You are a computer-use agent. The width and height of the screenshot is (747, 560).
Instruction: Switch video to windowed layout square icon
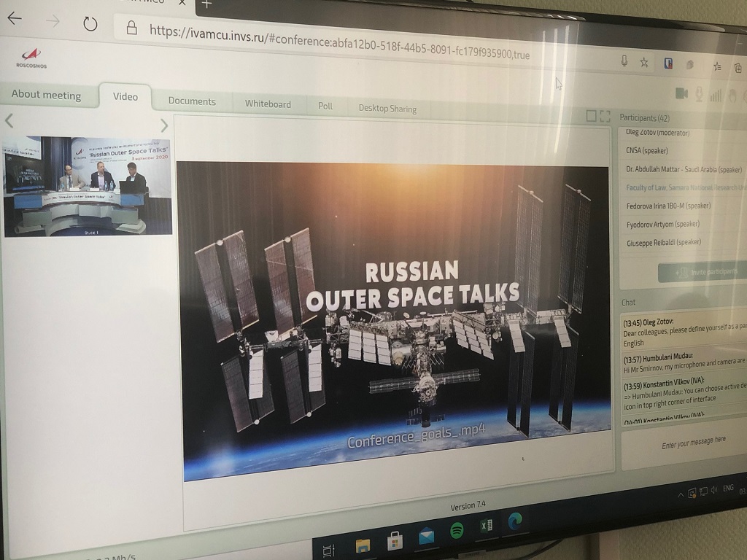[x=591, y=116]
